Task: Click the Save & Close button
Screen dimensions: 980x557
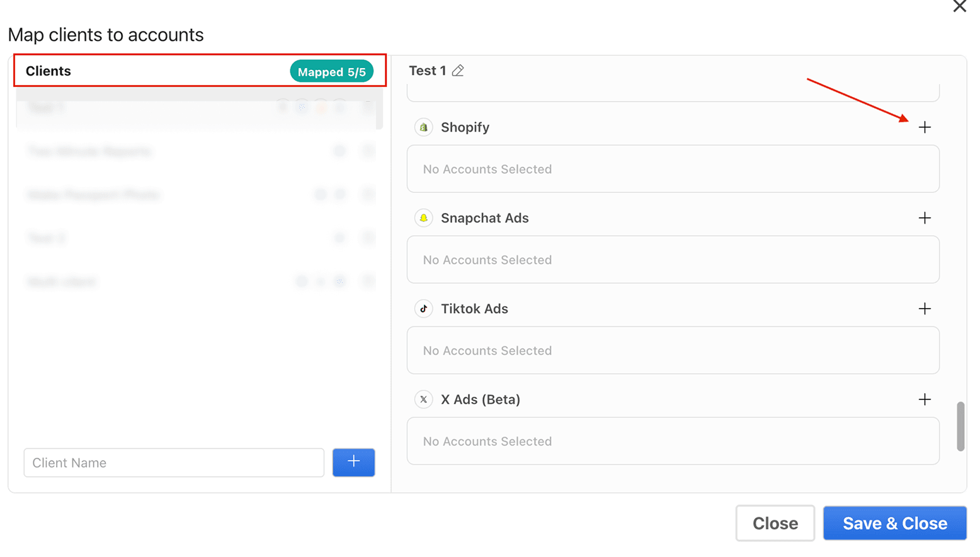Action: [x=895, y=523]
